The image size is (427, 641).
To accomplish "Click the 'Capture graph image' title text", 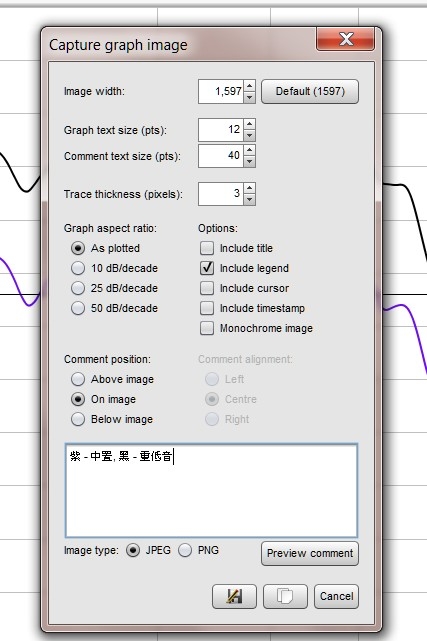I will click(118, 45).
